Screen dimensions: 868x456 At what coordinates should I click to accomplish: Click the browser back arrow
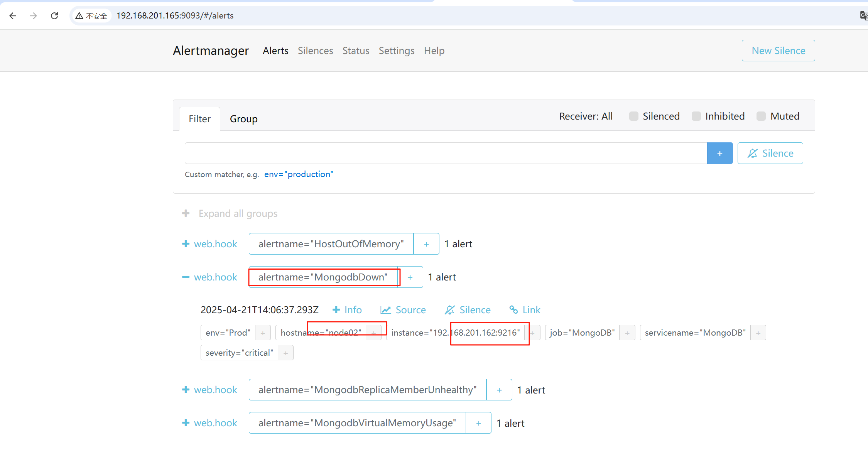pos(13,16)
